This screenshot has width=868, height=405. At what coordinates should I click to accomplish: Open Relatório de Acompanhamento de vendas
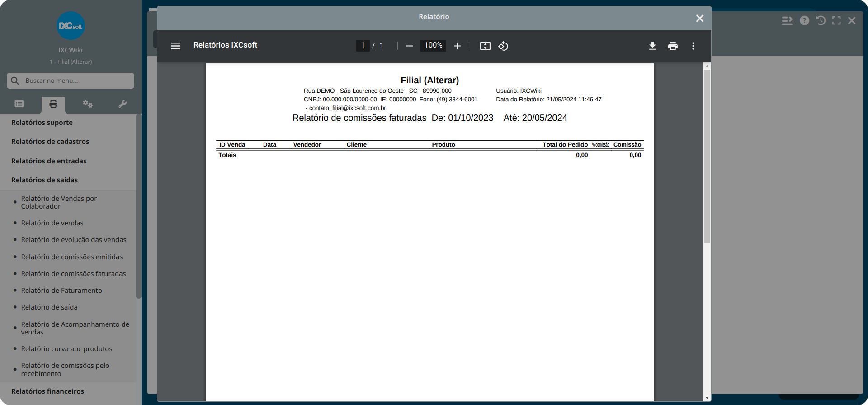75,328
